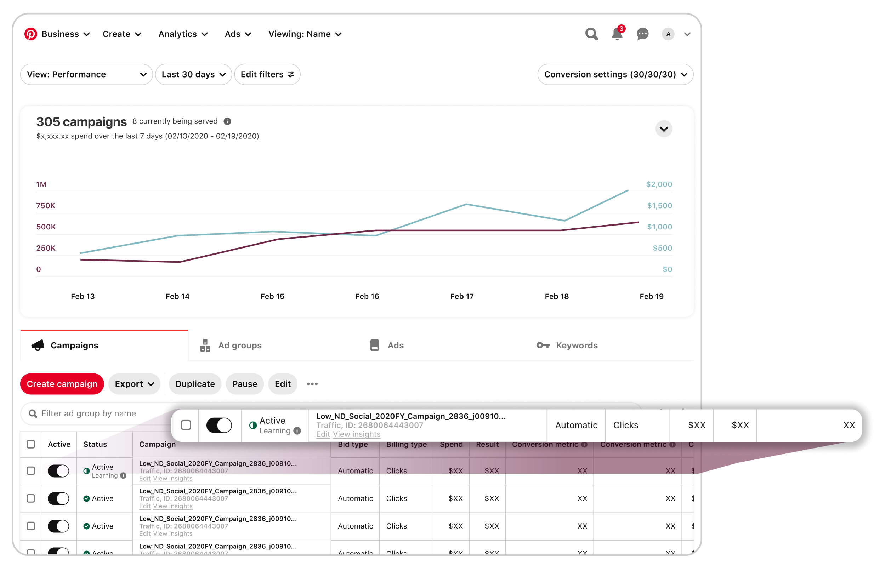Check the second campaign row checkbox

click(x=31, y=498)
